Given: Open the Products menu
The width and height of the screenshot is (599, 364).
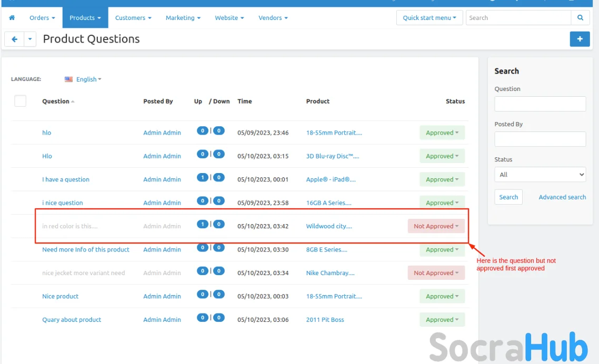Looking at the screenshot, I should tap(85, 18).
